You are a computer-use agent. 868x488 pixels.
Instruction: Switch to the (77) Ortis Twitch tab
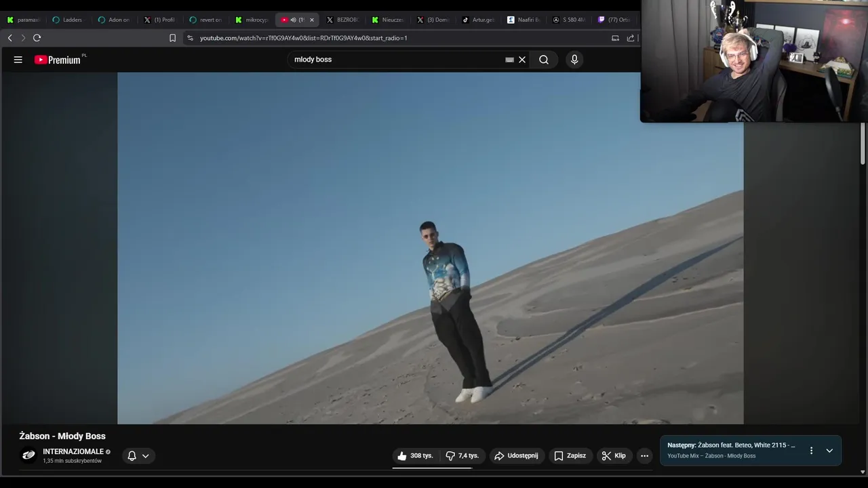(614, 20)
